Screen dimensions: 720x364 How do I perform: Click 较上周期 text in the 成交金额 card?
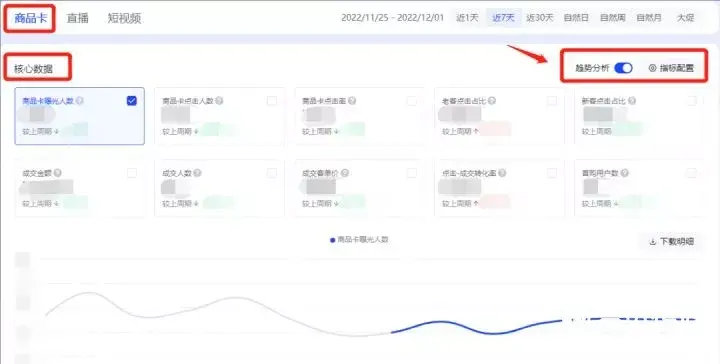(x=37, y=203)
